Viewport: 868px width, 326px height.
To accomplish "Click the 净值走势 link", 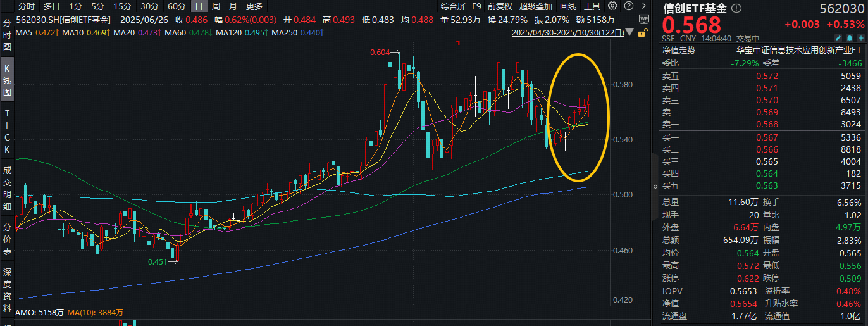I will pos(678,49).
